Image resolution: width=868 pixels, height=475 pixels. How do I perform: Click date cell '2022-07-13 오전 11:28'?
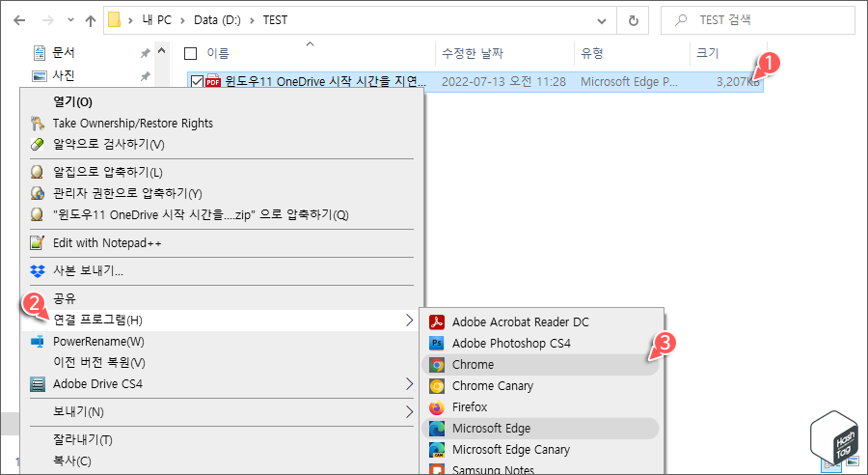point(503,82)
